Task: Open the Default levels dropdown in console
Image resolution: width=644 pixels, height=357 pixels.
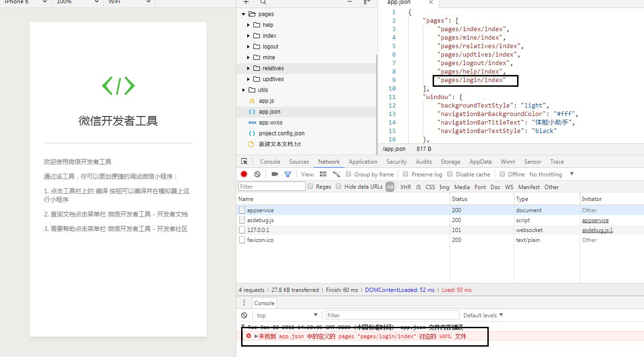Action: (x=483, y=315)
